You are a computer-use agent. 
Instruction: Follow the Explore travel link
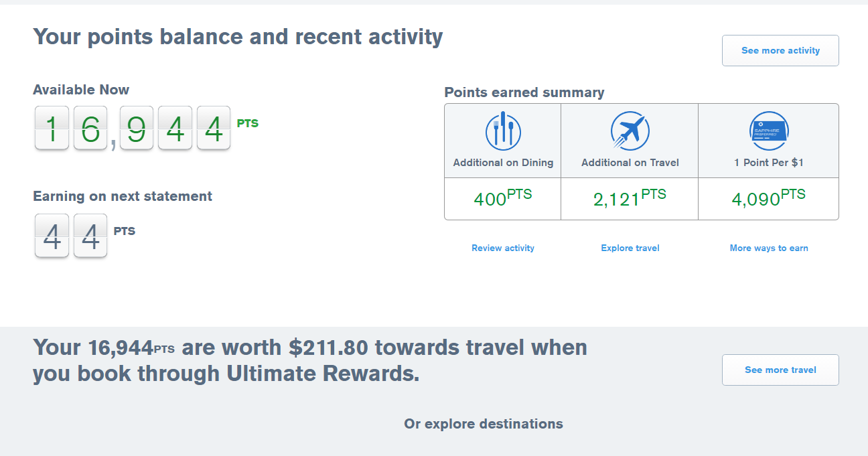[x=630, y=248]
